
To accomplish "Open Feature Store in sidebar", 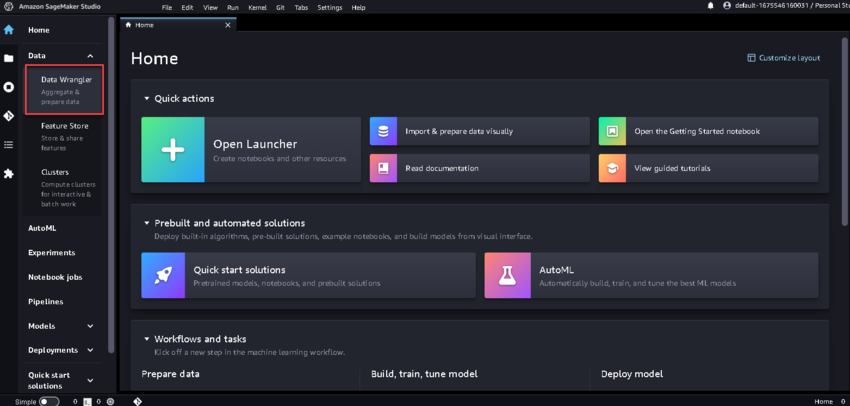I will [x=65, y=136].
